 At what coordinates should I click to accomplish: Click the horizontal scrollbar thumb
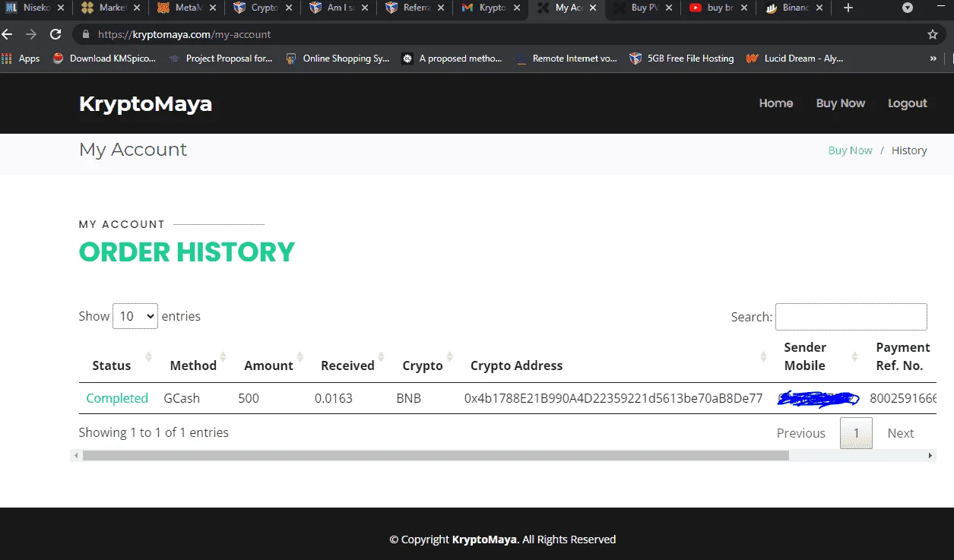tap(436, 456)
